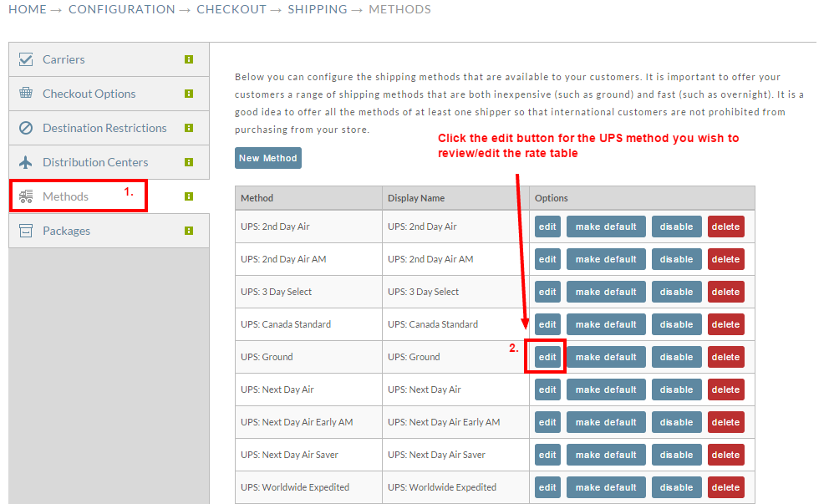Delete UPS: Worldwide Expedited
The width and height of the screenshot is (829, 504).
click(x=725, y=487)
